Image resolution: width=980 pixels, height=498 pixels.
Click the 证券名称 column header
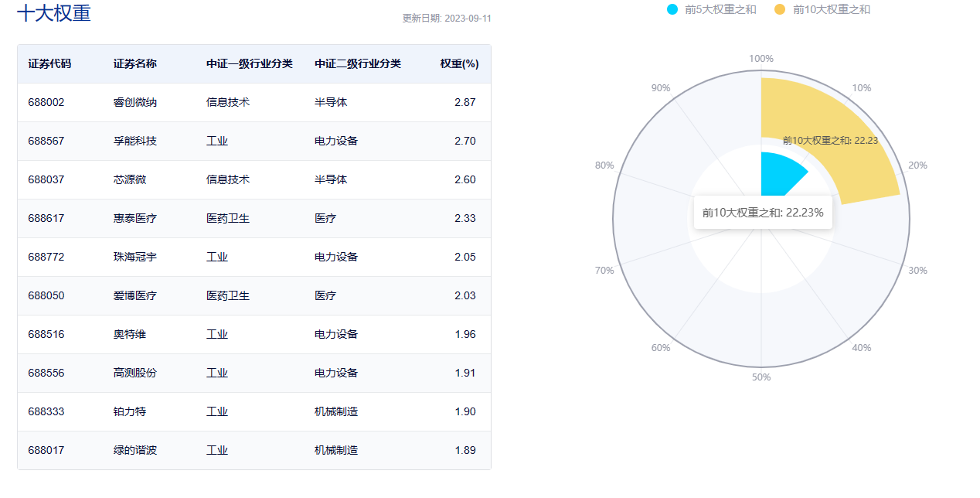[x=134, y=63]
